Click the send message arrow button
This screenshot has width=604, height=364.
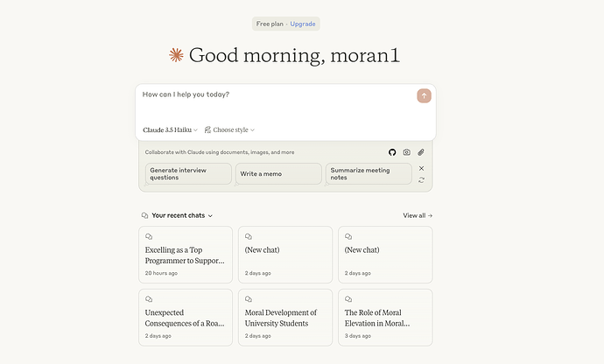click(x=424, y=96)
